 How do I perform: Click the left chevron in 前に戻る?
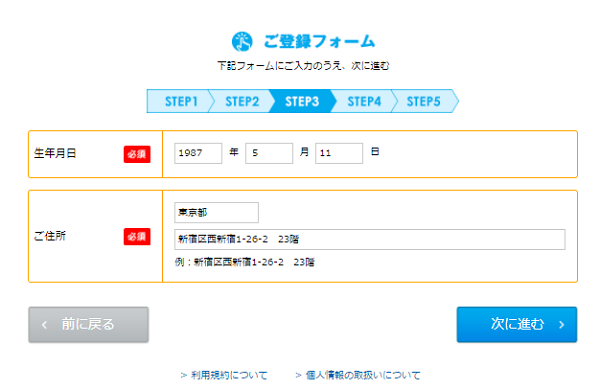44,325
